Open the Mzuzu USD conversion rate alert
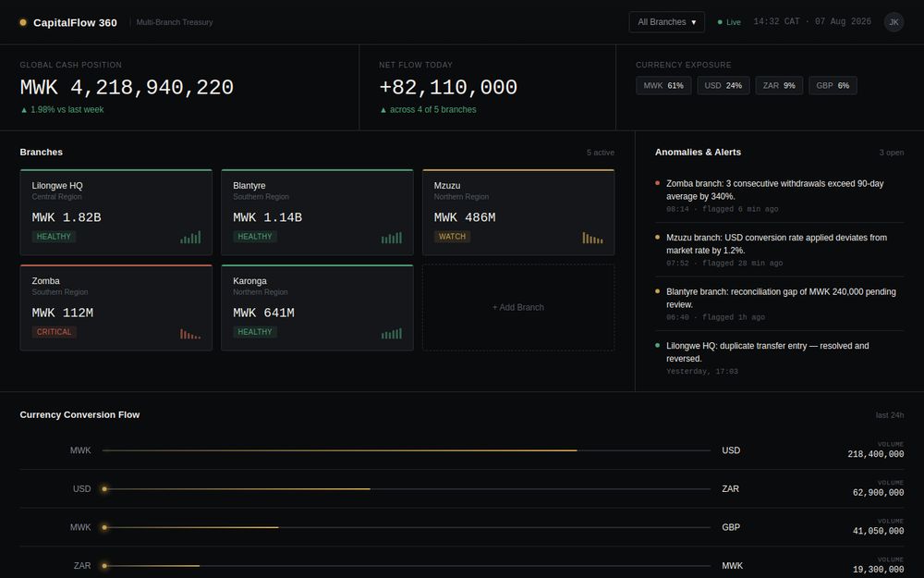Viewport: 924px width, 578px height. (779, 250)
